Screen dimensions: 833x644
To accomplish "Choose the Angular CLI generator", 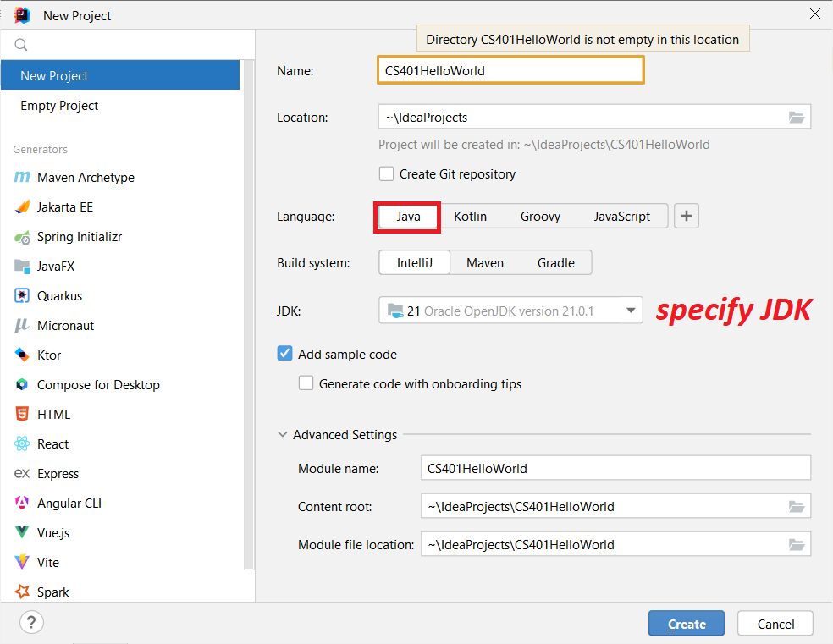I will [x=69, y=504].
